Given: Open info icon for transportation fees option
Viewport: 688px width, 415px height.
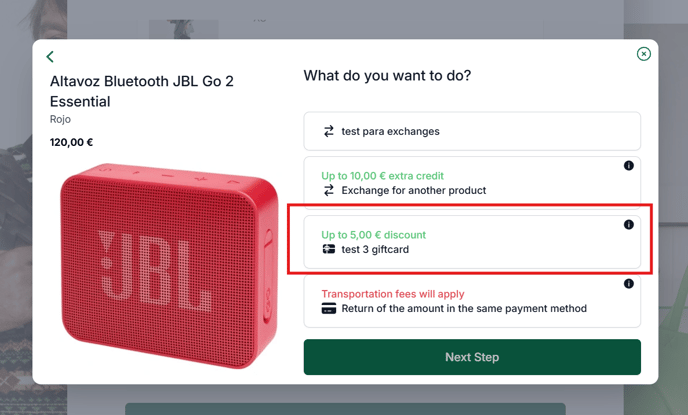Looking at the screenshot, I should pos(628,284).
